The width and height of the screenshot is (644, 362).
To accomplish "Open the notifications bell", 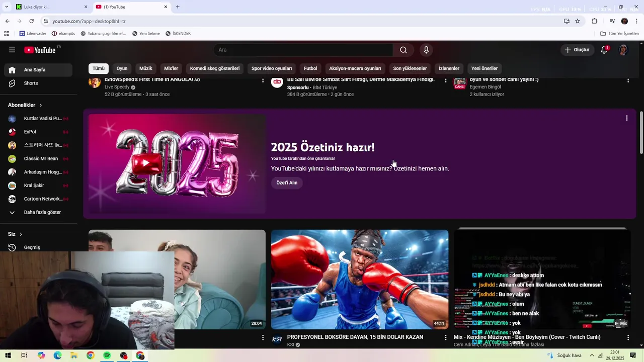I will click(x=604, y=50).
